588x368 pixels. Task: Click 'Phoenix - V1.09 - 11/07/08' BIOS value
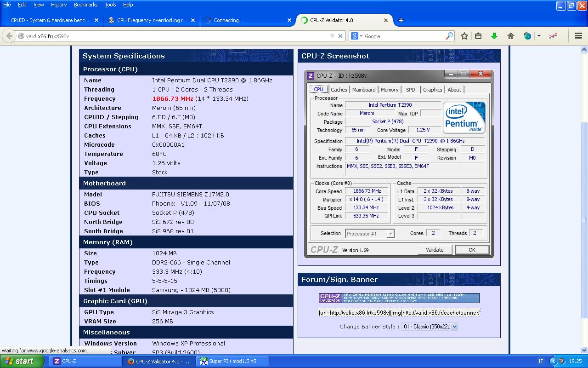(x=191, y=203)
